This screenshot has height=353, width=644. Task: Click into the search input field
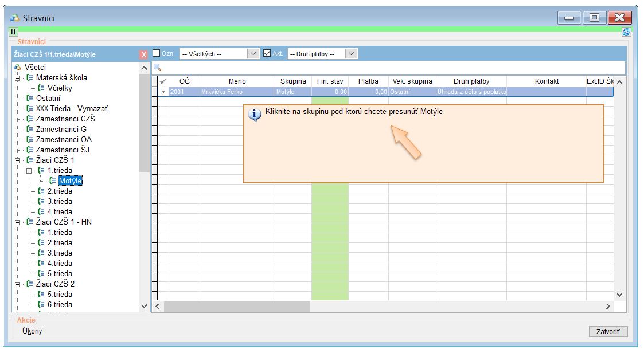pos(384,68)
